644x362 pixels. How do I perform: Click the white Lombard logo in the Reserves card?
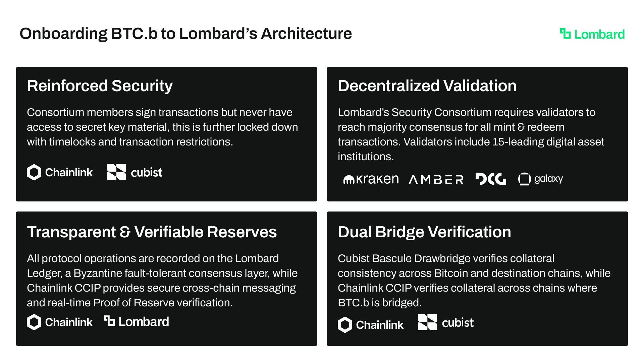pos(137,321)
